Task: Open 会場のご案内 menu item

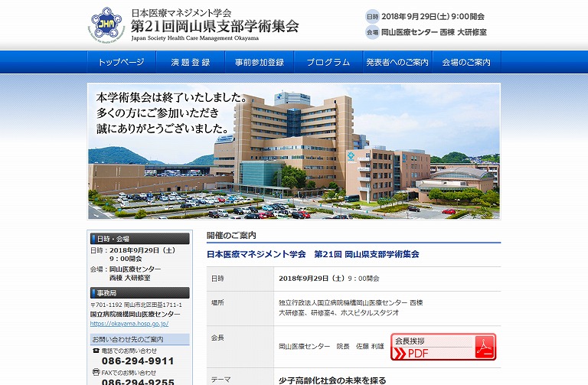Action: [466, 62]
